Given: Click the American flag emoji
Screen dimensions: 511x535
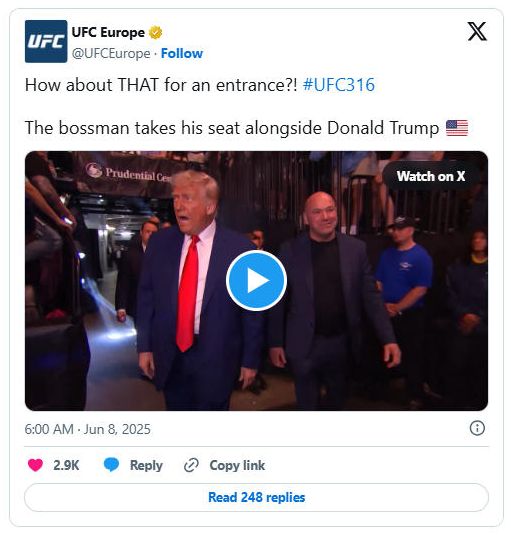Looking at the screenshot, I should tap(457, 128).
